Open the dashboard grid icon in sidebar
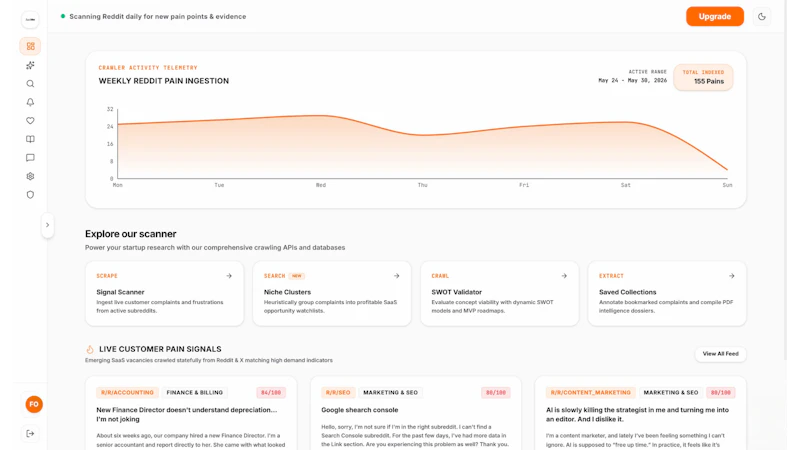 (30, 46)
